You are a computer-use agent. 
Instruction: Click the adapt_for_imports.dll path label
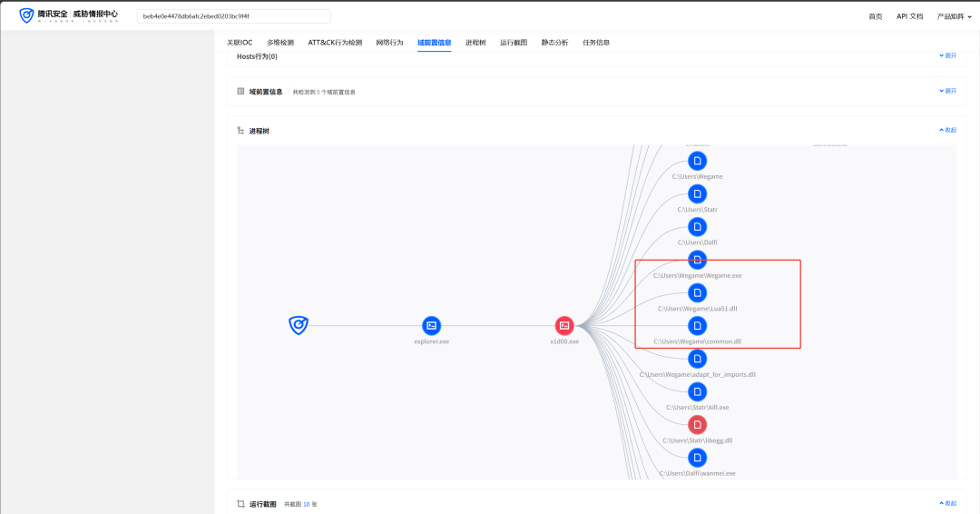[698, 375]
